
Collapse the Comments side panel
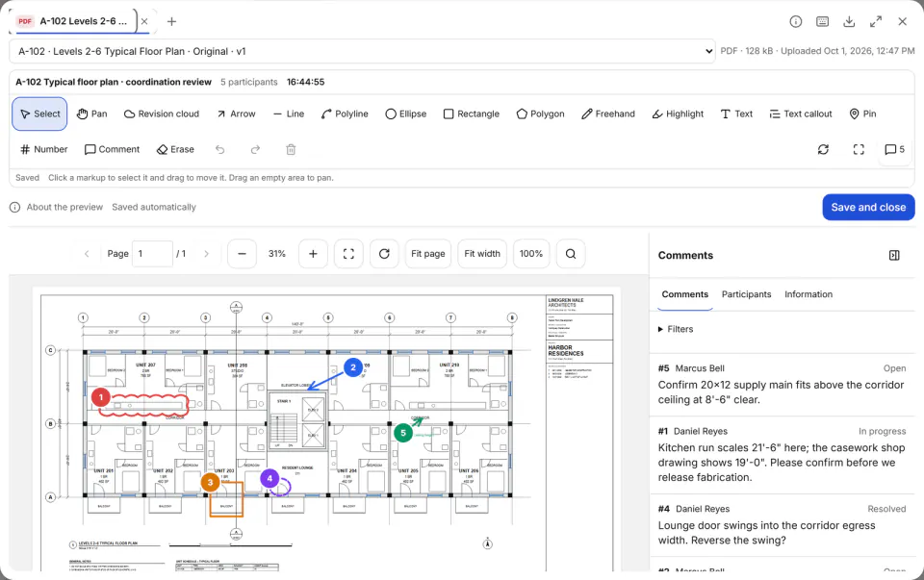pos(894,256)
